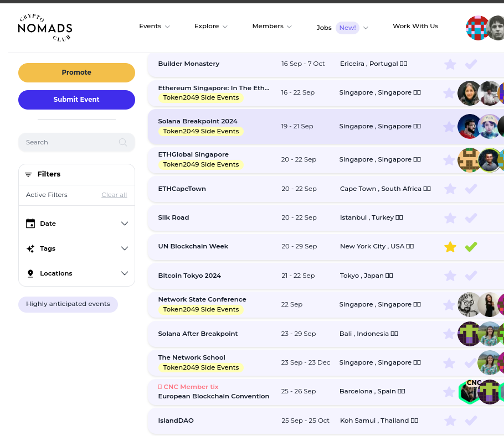The width and height of the screenshot is (504, 436).
Task: Click the calendar icon beside Date
Action: click(30, 224)
